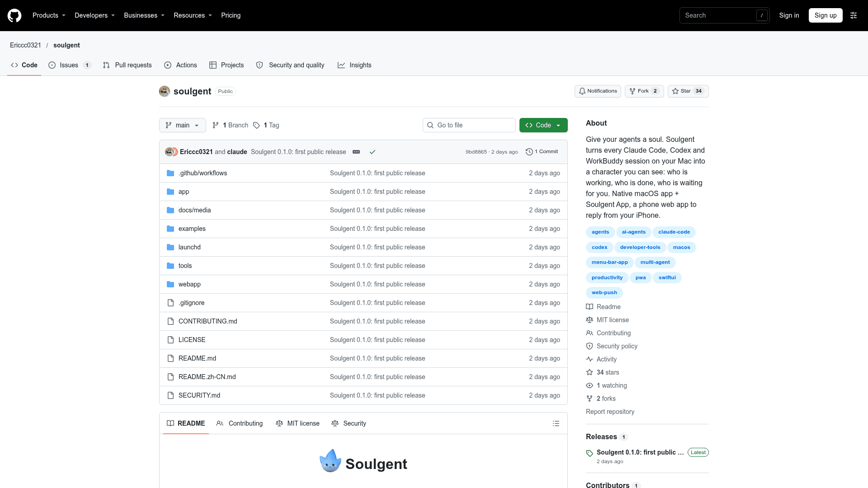
Task: Open the Pull requests tab
Action: click(x=127, y=65)
